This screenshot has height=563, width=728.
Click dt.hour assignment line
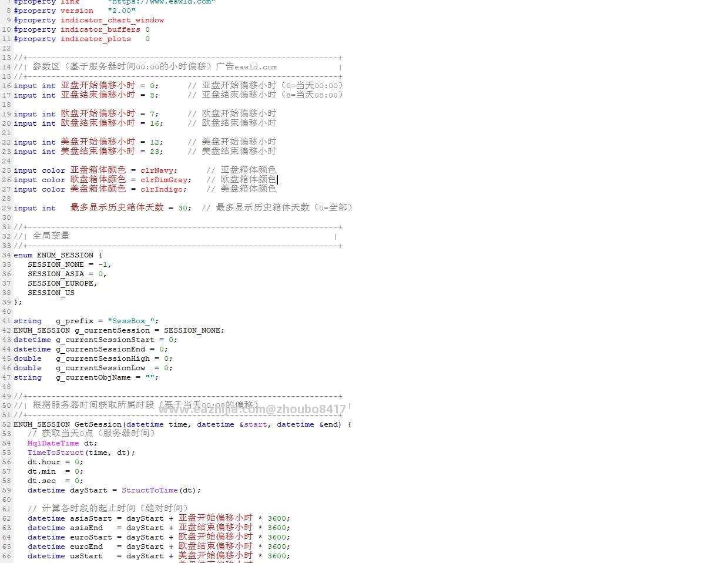(x=55, y=462)
